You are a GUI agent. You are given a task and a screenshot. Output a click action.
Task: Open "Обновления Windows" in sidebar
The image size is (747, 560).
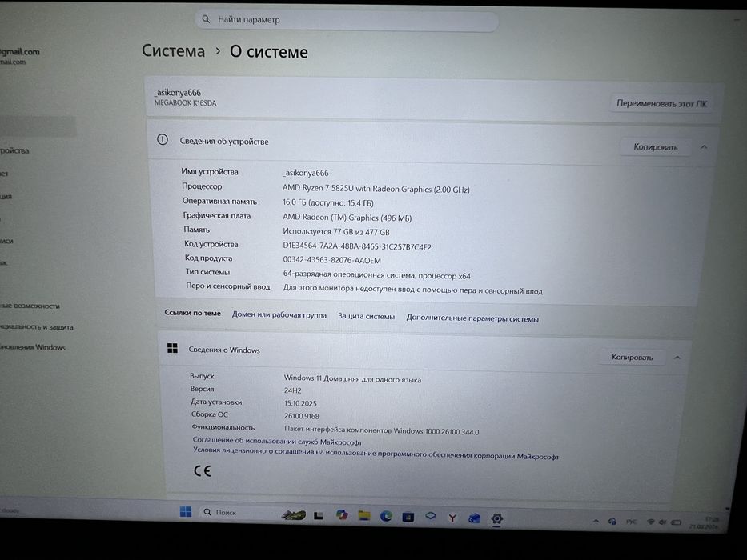(32, 347)
